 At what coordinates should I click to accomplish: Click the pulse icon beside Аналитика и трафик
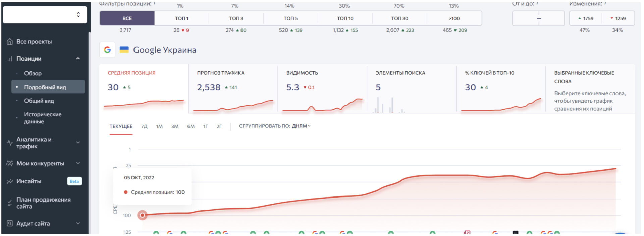[10, 143]
